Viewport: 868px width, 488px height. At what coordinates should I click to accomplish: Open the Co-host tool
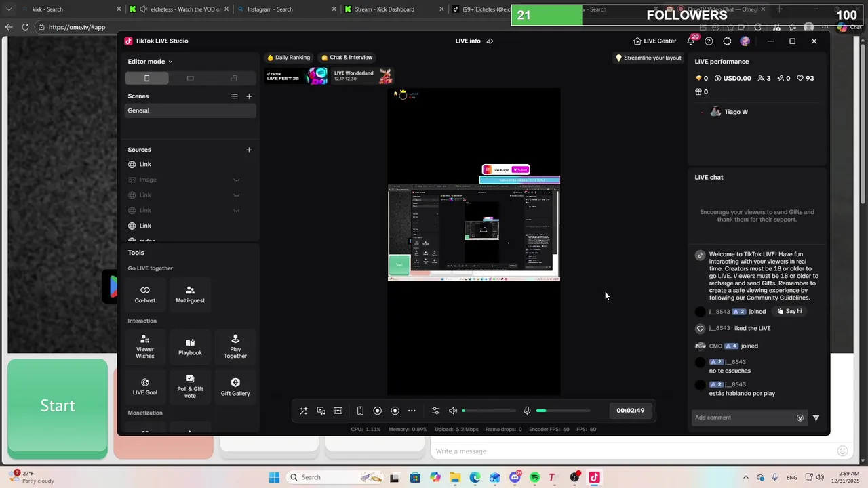tap(144, 294)
